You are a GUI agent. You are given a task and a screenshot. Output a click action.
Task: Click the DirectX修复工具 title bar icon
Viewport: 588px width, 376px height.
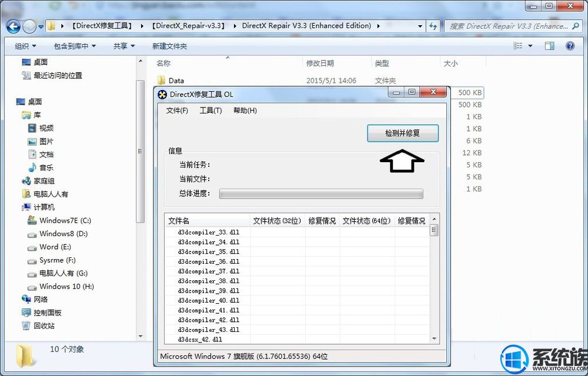tap(162, 95)
